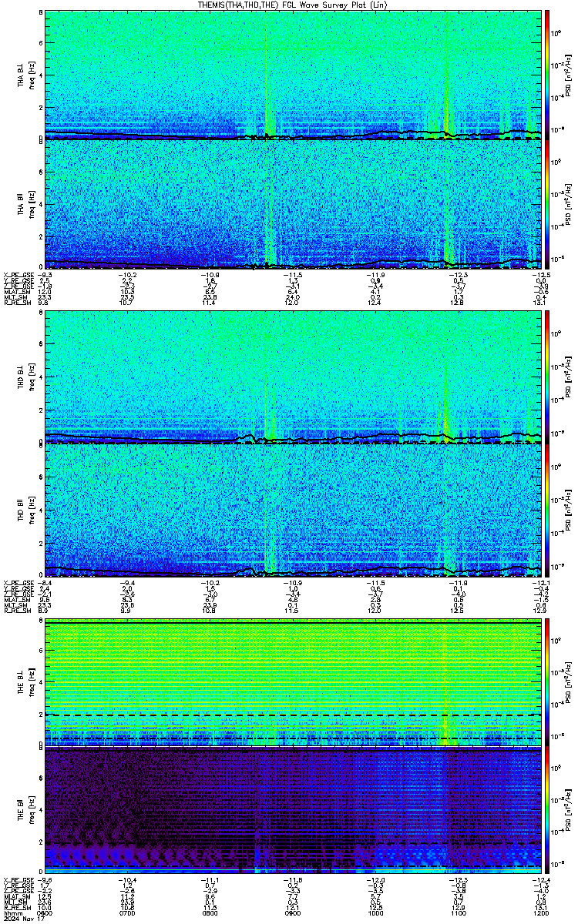Click the THE B-perpendicular spectrogram panel
578x924 pixels.
pyautogui.click(x=293, y=682)
